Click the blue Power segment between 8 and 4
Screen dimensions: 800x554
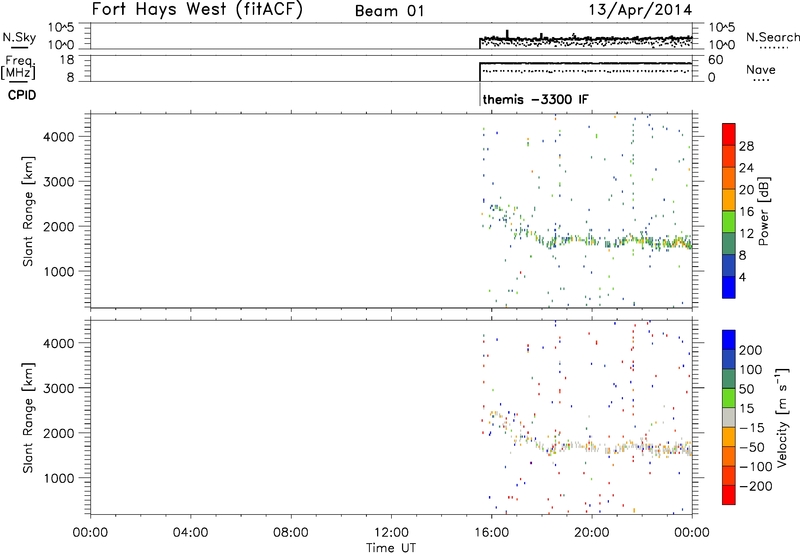pos(729,265)
